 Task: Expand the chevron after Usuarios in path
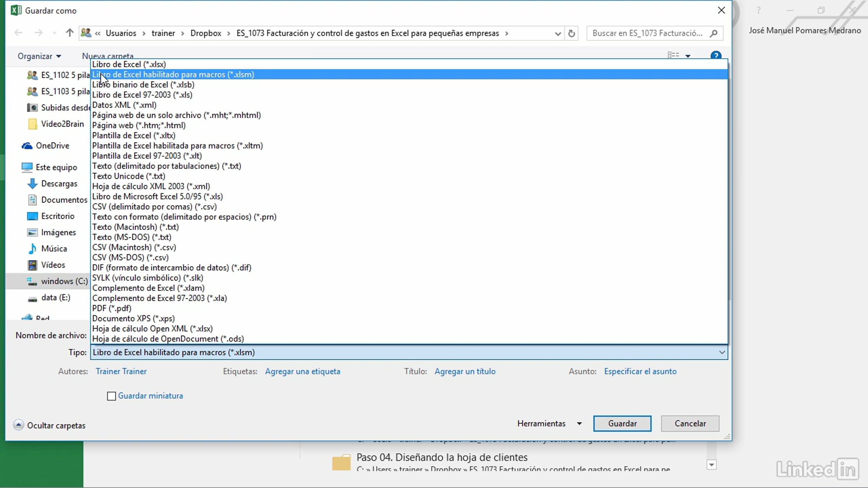pyautogui.click(x=144, y=34)
